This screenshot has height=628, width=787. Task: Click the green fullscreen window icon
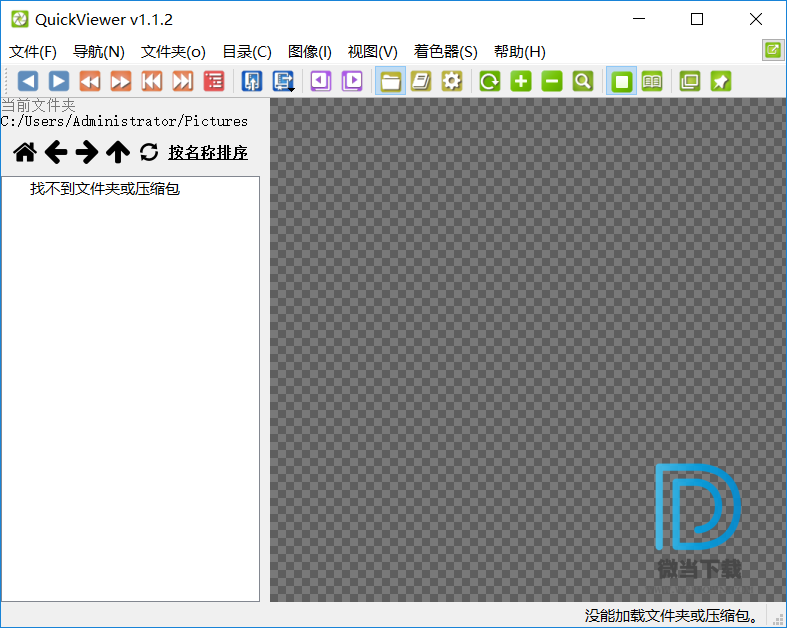point(690,81)
